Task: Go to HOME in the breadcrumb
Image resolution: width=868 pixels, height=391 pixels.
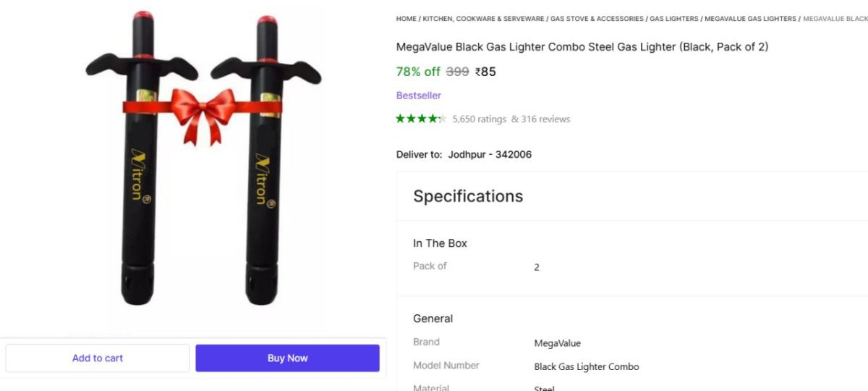Action: [406, 19]
